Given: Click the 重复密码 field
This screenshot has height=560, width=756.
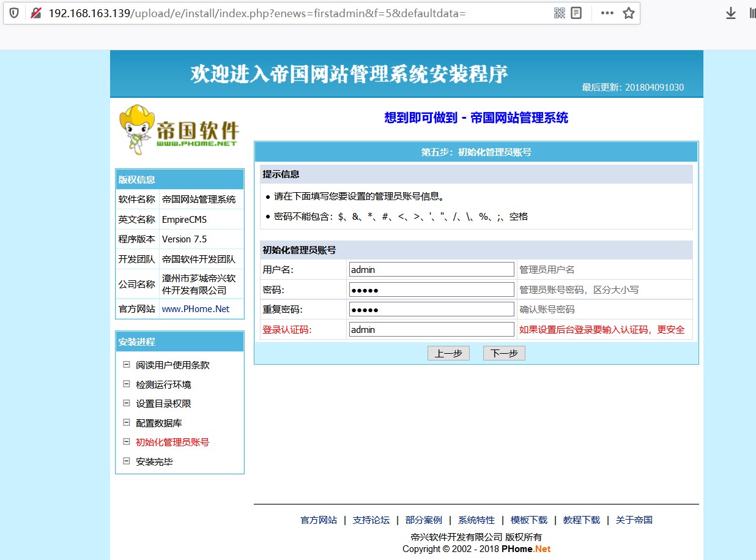Looking at the screenshot, I should 431,309.
